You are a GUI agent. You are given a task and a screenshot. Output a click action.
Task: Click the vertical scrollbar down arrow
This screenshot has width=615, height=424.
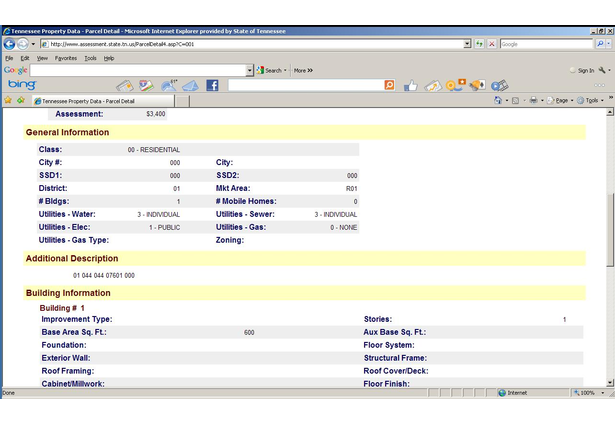tap(610, 383)
